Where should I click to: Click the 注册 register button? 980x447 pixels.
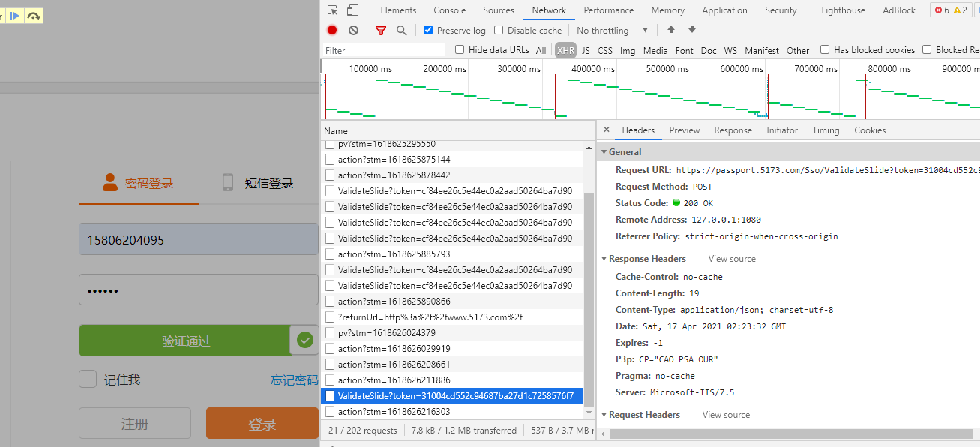pyautogui.click(x=135, y=423)
